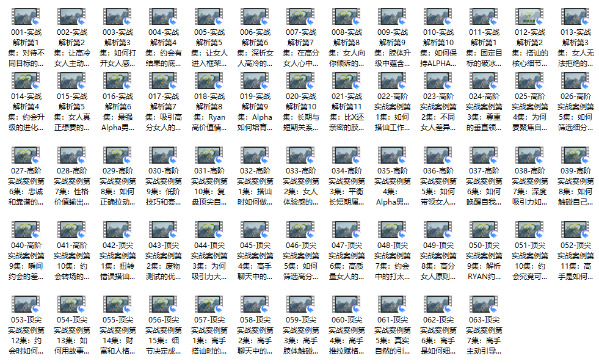Select the 014-实战解析第4集 file icon
The width and height of the screenshot is (599, 364).
point(26,81)
